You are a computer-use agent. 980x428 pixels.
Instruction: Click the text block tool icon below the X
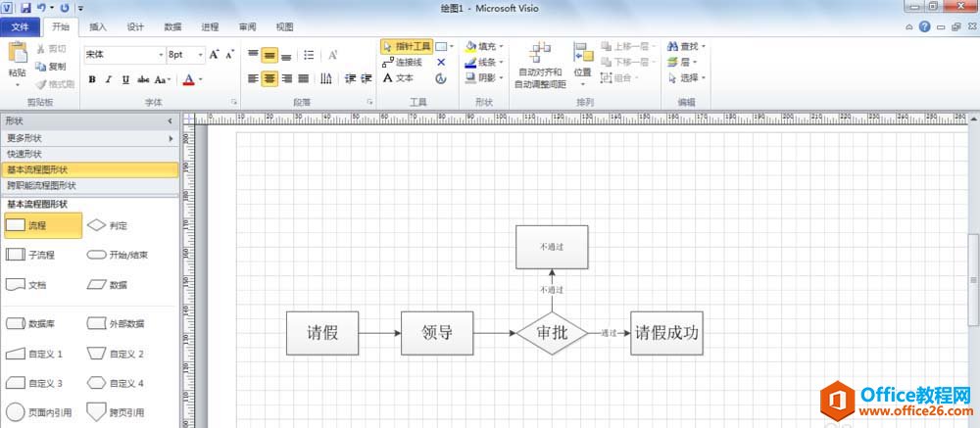click(x=441, y=78)
